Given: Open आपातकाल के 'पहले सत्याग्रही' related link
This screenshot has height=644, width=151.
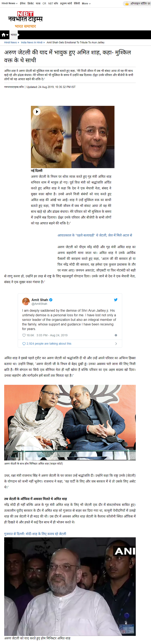Looking at the screenshot, I should [95, 235].
